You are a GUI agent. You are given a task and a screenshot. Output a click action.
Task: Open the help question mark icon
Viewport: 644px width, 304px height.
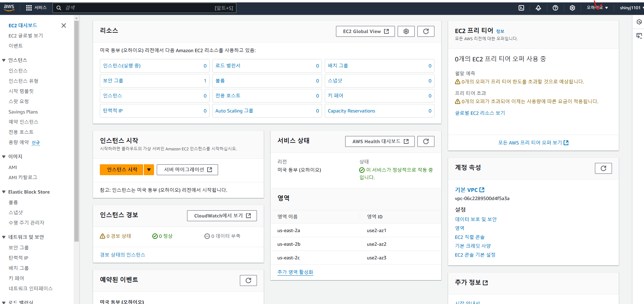pos(555,8)
